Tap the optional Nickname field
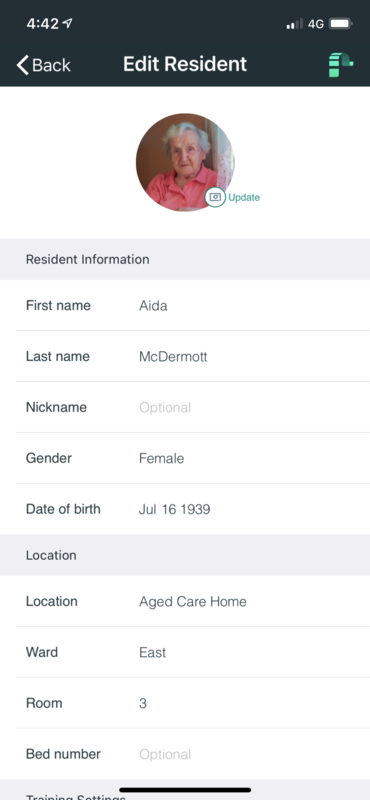Screen dimensions: 370x800 tap(193, 407)
